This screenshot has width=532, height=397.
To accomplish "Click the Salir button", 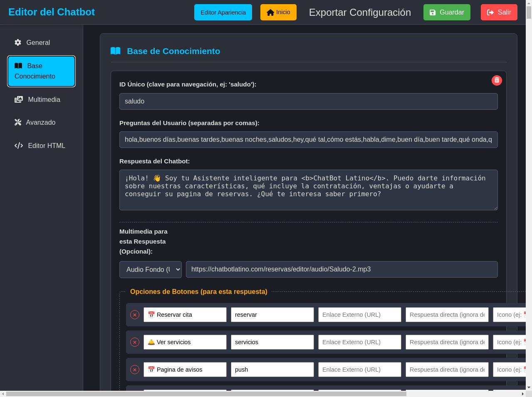I will 499,12.
